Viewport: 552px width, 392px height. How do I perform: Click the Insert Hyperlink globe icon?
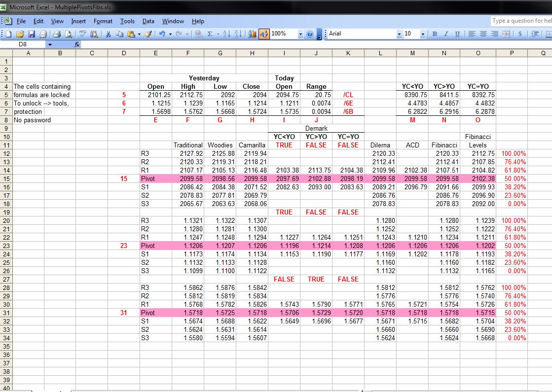point(198,34)
